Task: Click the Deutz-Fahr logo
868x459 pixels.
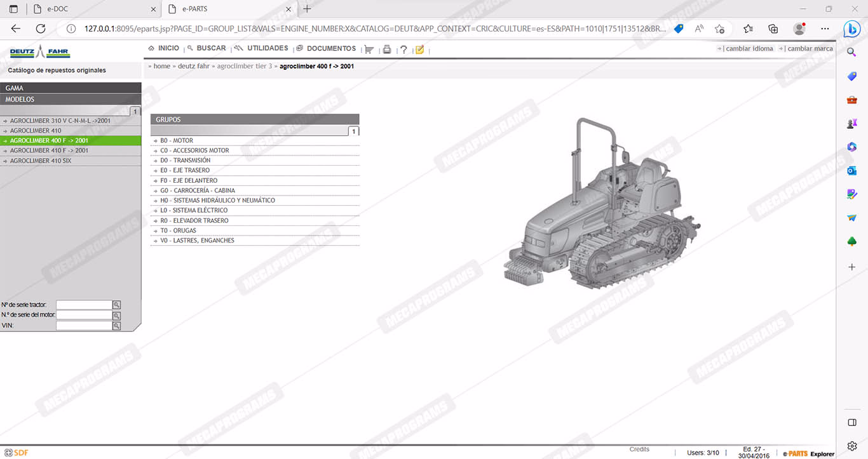Action: (40, 53)
